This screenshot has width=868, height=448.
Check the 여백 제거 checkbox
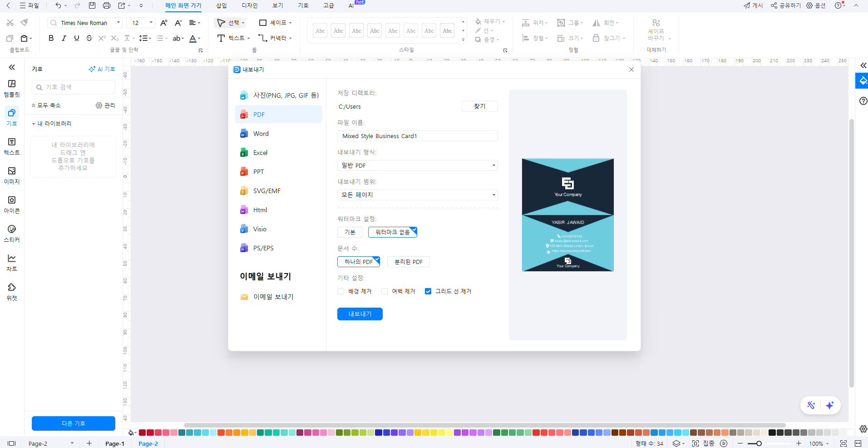click(x=385, y=291)
